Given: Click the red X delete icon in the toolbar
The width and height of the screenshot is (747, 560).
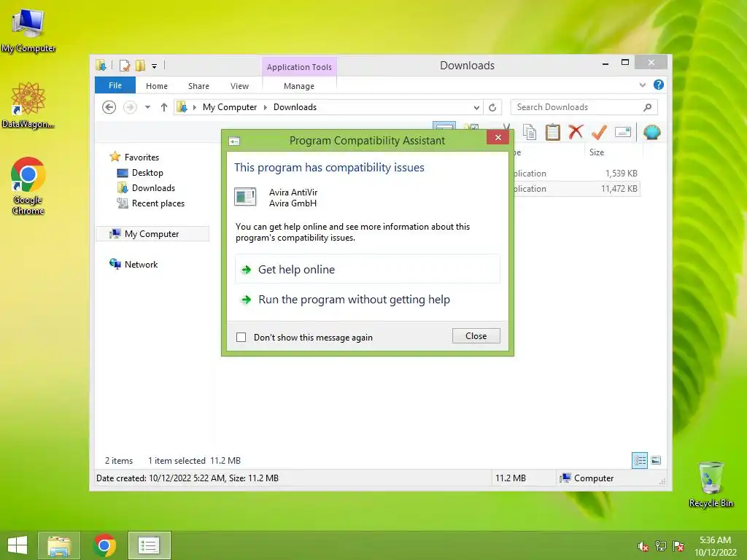Looking at the screenshot, I should [x=576, y=131].
